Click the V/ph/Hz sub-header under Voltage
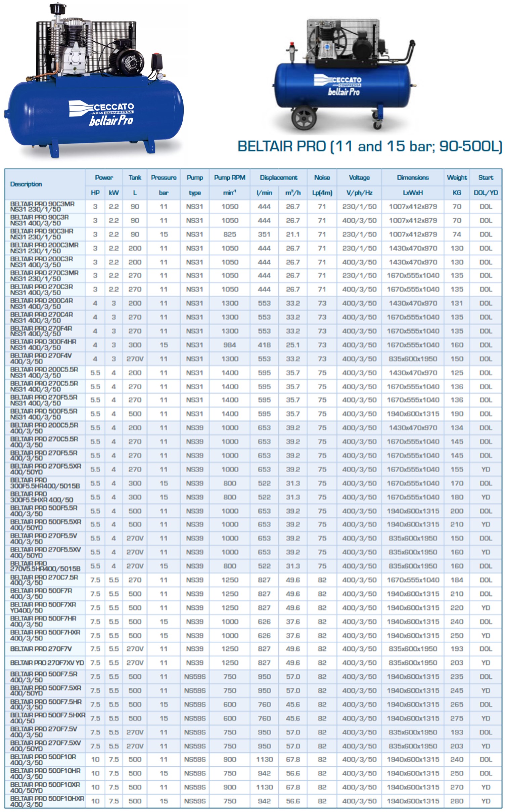The width and height of the screenshot is (506, 812). [x=359, y=193]
